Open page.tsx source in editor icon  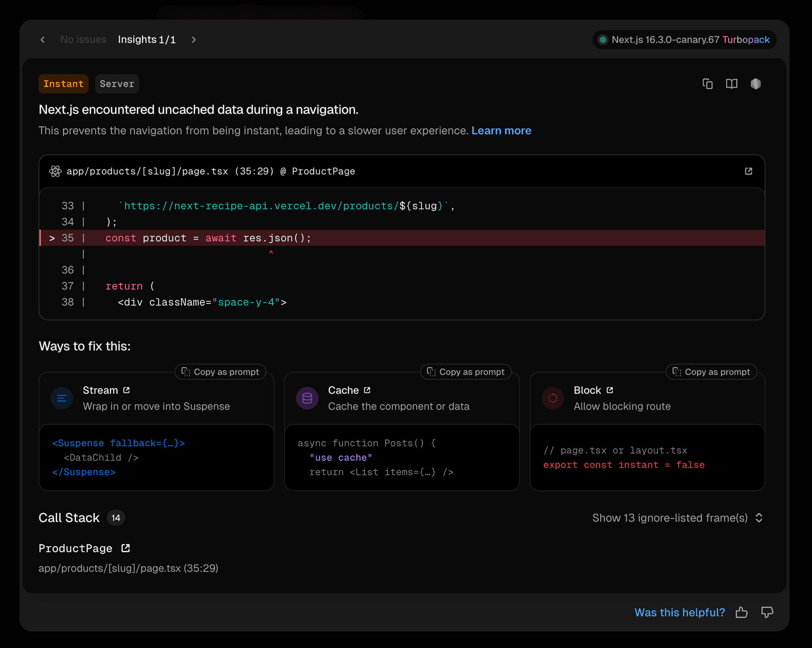pyautogui.click(x=749, y=171)
